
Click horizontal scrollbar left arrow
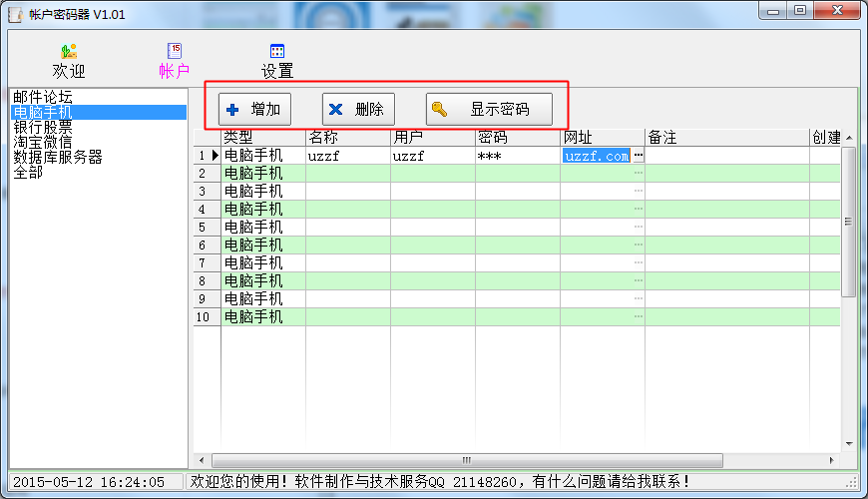coord(202,460)
